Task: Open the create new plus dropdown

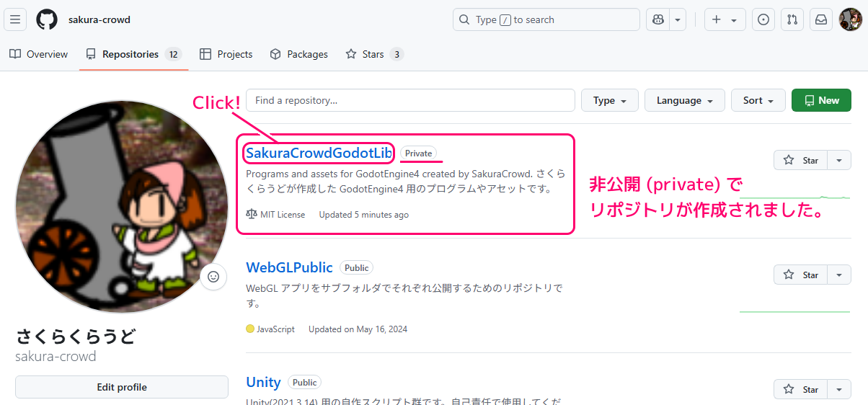Action: [725, 20]
